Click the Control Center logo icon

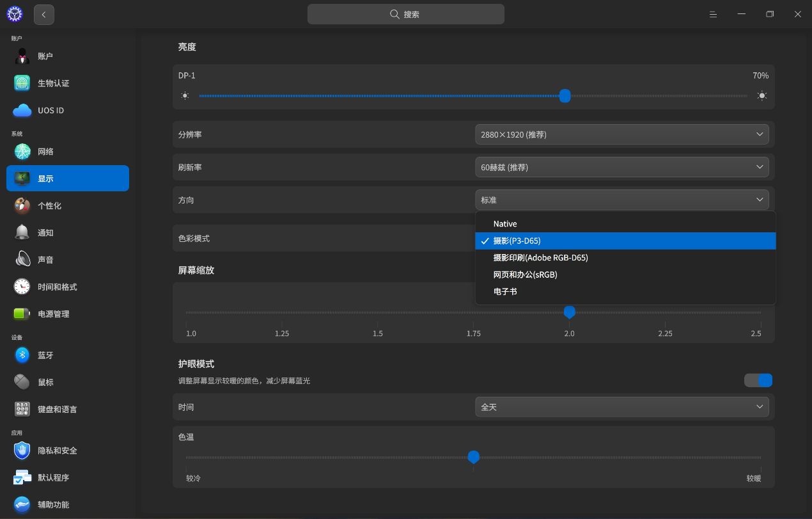(14, 14)
